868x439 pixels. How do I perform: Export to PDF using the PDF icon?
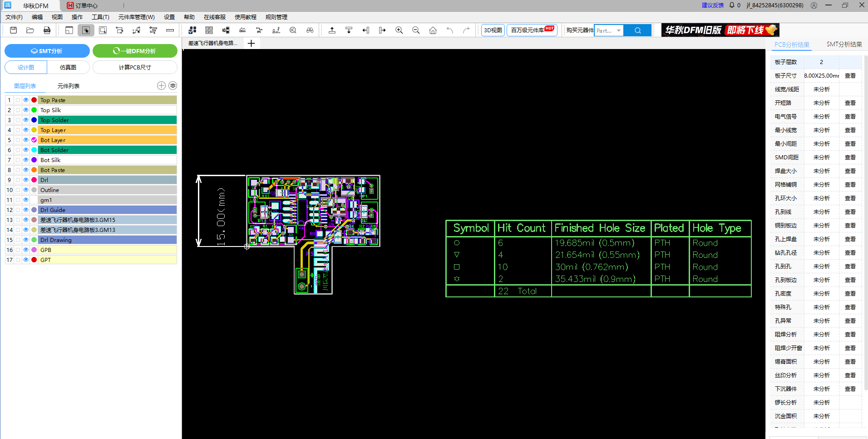pos(47,30)
